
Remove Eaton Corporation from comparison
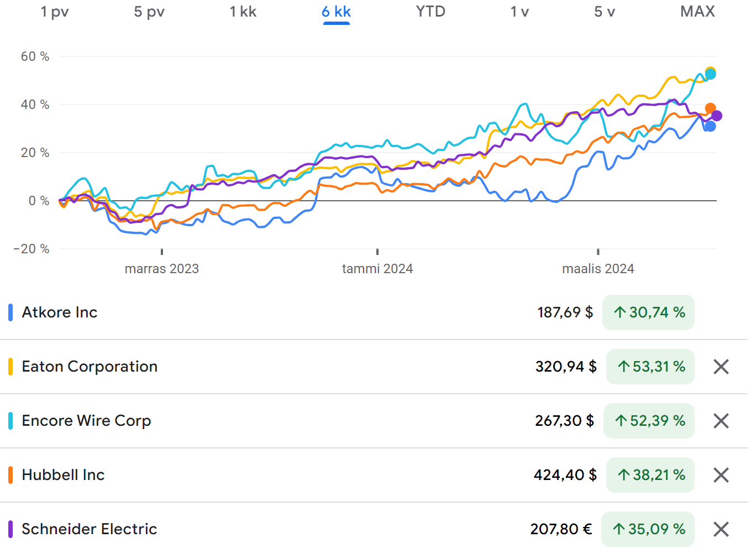point(721,367)
